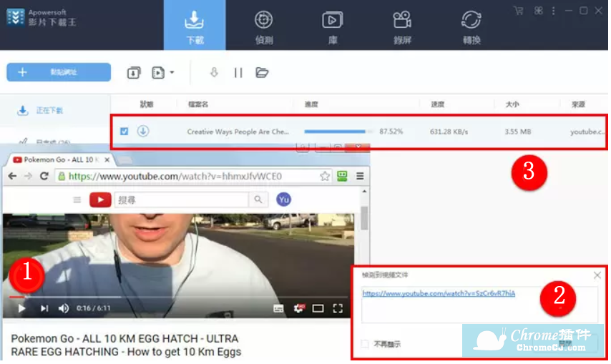The width and height of the screenshot is (611, 364).
Task: Click the YouTube search magnifier button
Action: pyautogui.click(x=258, y=200)
